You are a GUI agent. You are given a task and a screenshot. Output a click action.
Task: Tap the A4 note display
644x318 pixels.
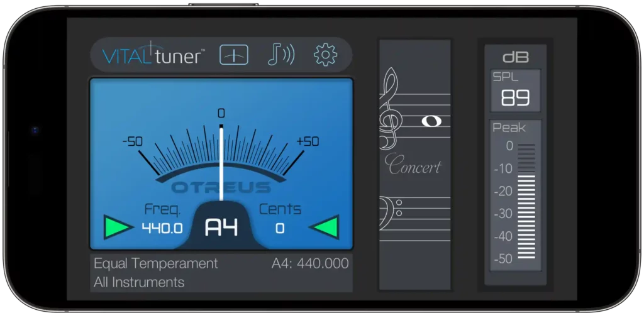click(x=222, y=227)
